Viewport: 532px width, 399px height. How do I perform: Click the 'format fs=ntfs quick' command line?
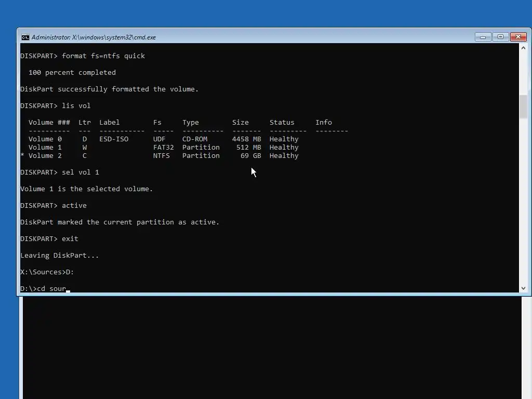(x=83, y=56)
